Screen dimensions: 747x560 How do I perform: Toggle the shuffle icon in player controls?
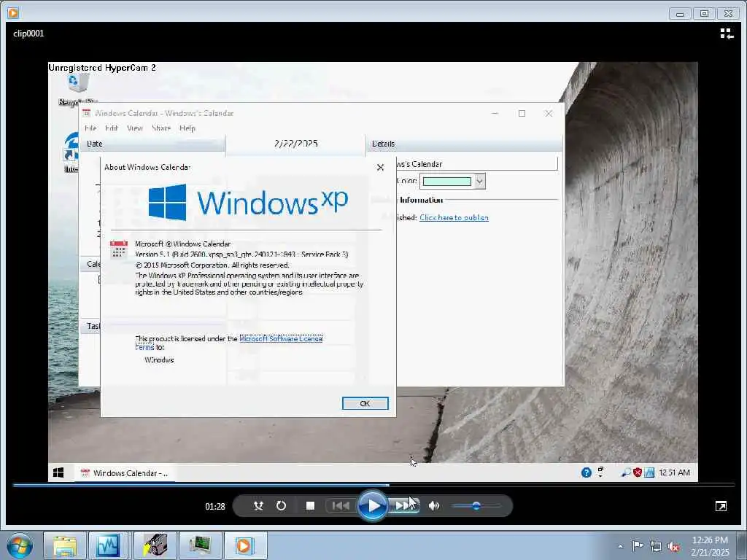click(x=258, y=506)
